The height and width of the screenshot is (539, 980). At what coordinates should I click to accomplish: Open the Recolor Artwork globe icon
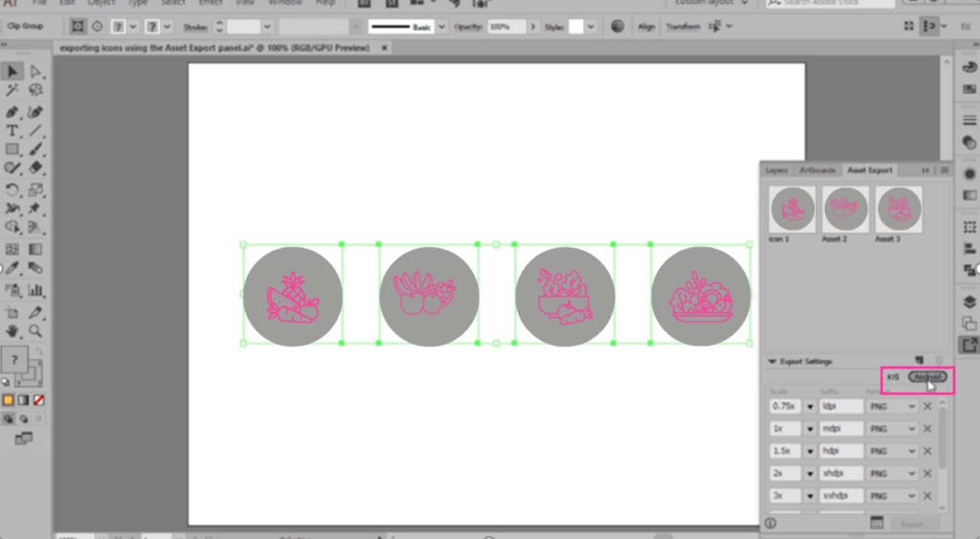pyautogui.click(x=617, y=26)
